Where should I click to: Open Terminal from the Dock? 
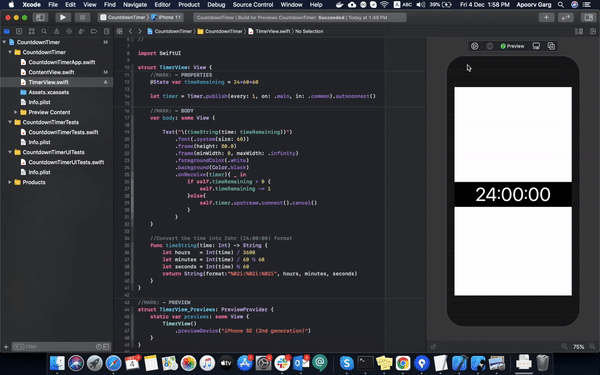[x=365, y=363]
